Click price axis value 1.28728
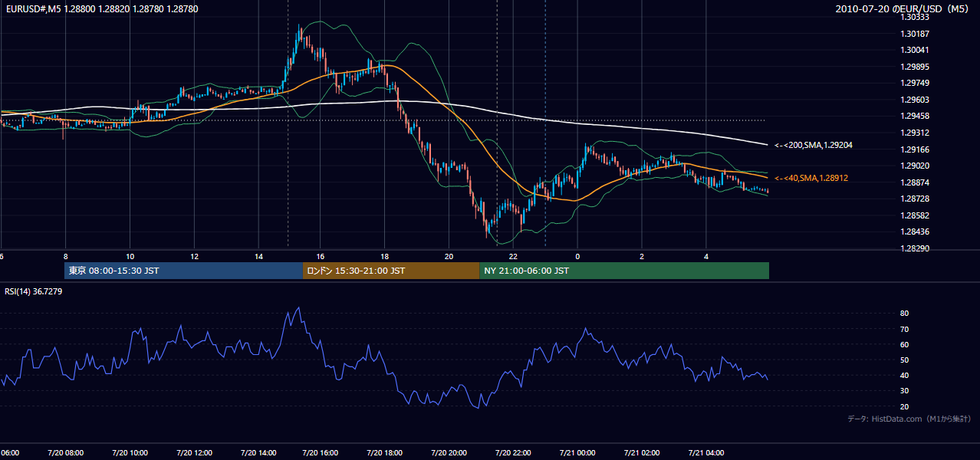 pos(915,199)
